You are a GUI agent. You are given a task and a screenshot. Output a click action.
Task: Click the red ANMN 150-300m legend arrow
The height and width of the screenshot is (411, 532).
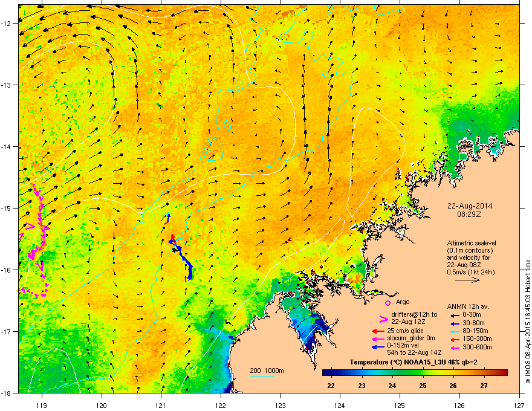455,340
